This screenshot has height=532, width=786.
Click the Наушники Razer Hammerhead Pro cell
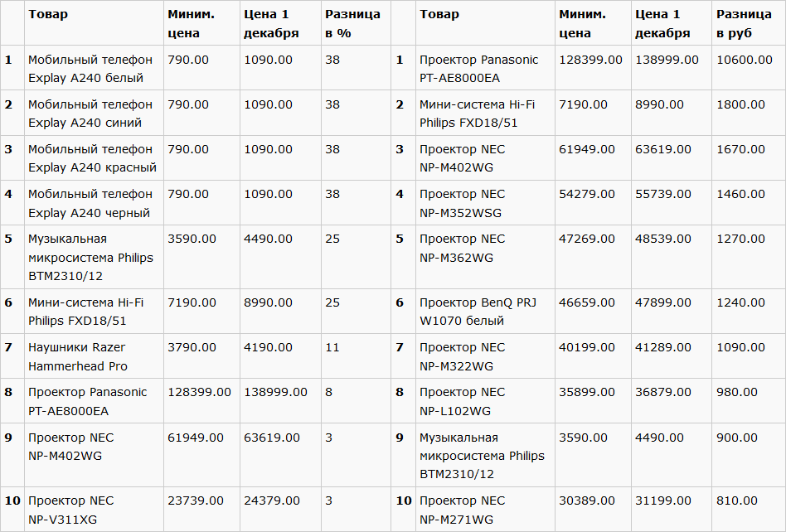tap(78, 356)
